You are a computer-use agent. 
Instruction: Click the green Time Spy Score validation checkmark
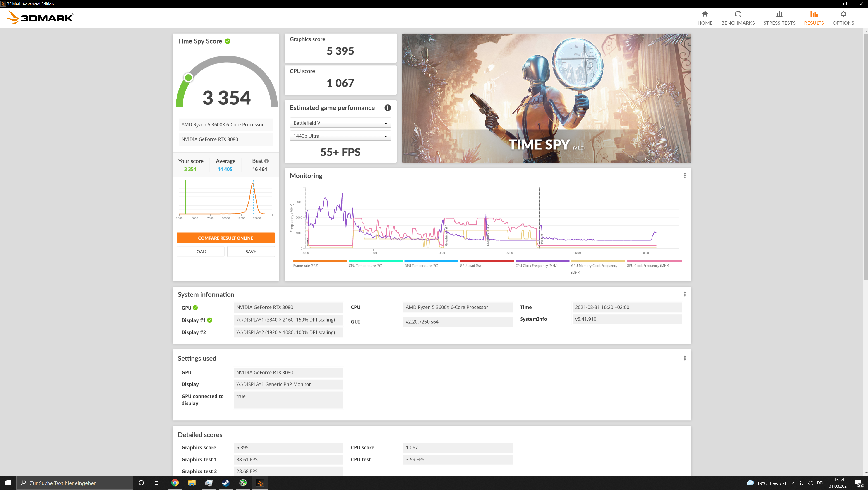click(x=228, y=41)
